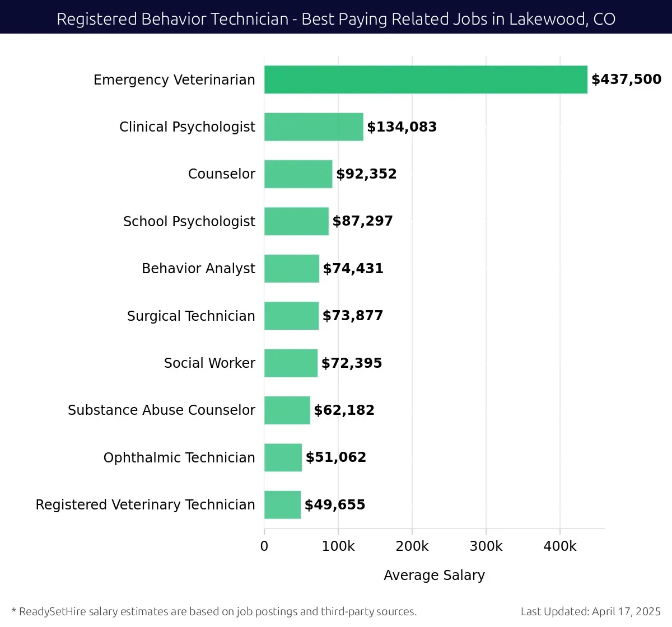Click the Emergency Veterinarian salary bar
672x627 pixels.
click(x=426, y=79)
